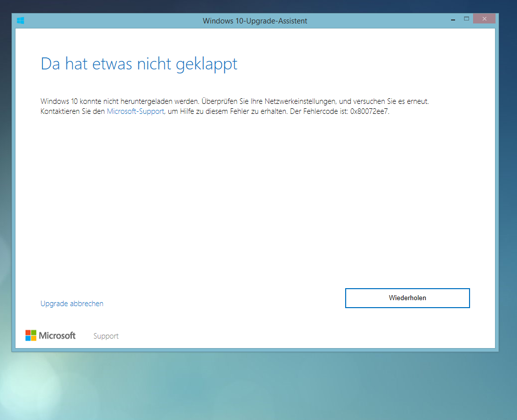
Task: Open the Microsoft-Support link in error text
Action: click(135, 111)
